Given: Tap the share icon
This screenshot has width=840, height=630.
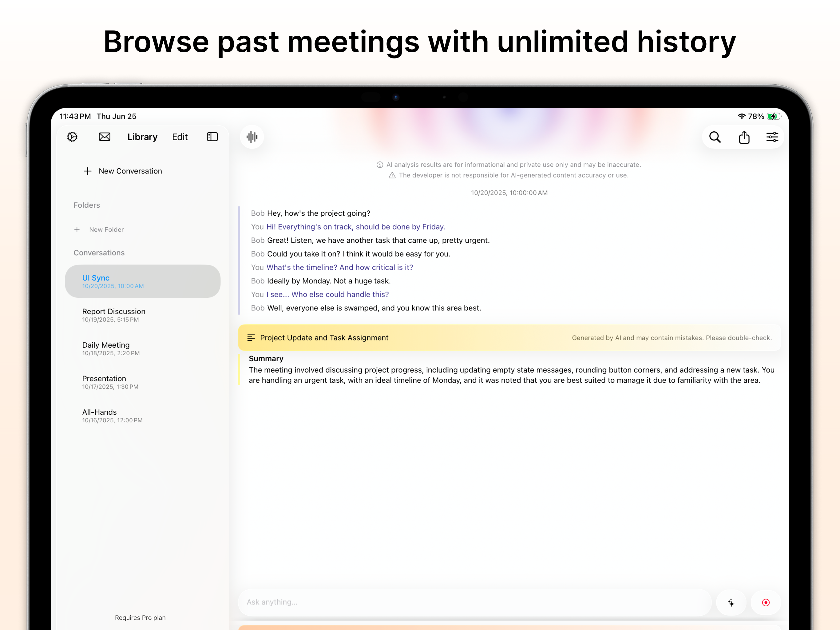Looking at the screenshot, I should coord(744,137).
